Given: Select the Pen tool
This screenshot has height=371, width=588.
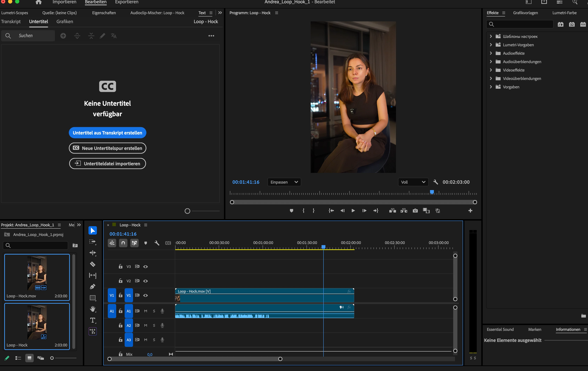Looking at the screenshot, I should 93,287.
